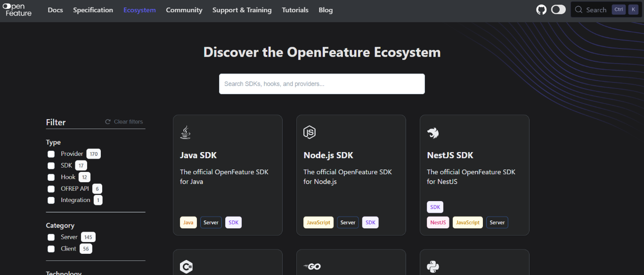Click the NestJS cat icon

point(432,132)
